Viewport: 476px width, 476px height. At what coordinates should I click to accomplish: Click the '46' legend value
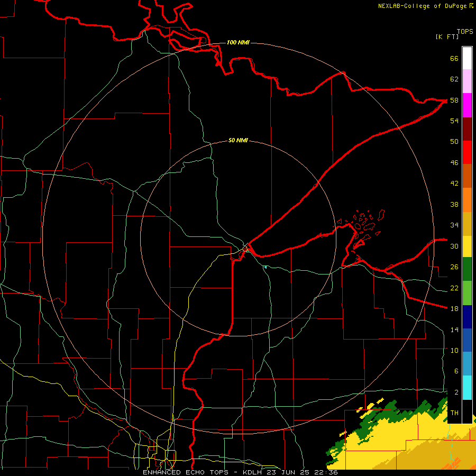[x=454, y=163]
